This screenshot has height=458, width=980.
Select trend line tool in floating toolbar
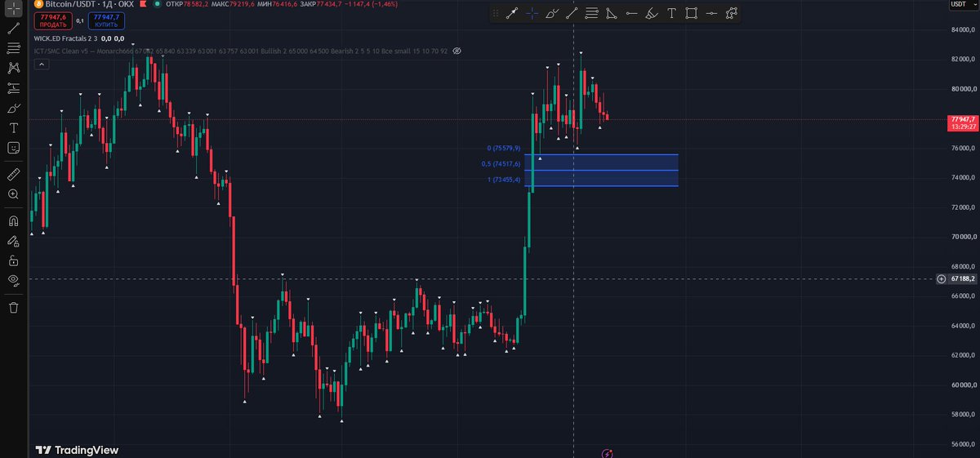click(572, 13)
